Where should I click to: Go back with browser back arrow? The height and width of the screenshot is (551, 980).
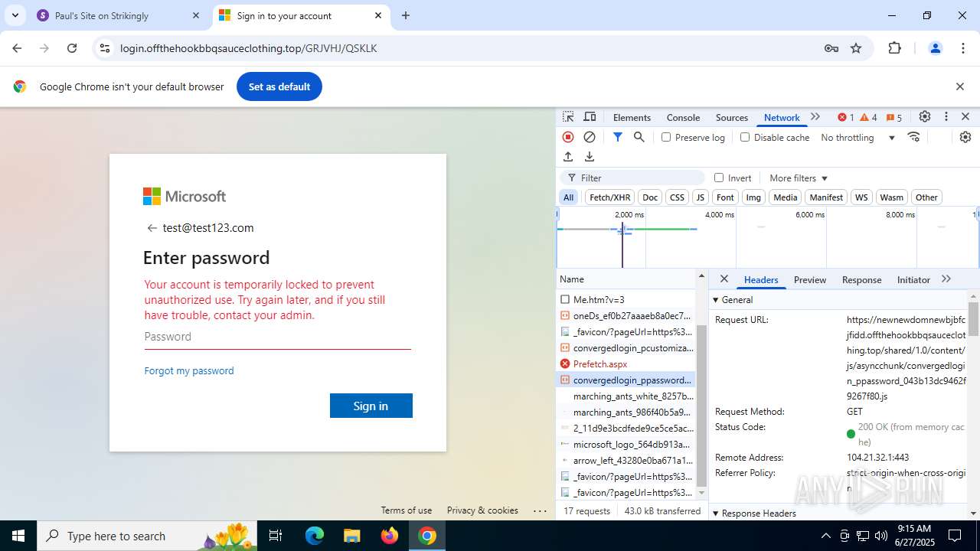[17, 48]
